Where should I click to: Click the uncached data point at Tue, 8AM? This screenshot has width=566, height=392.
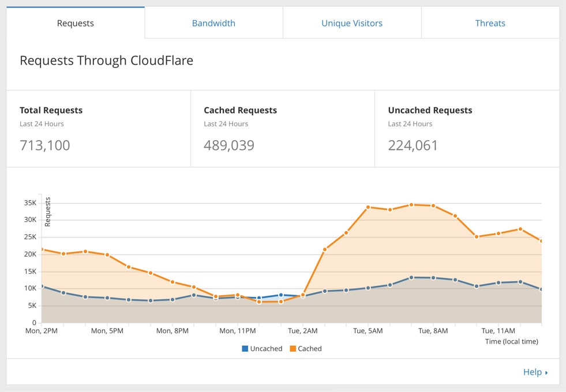pyautogui.click(x=433, y=278)
